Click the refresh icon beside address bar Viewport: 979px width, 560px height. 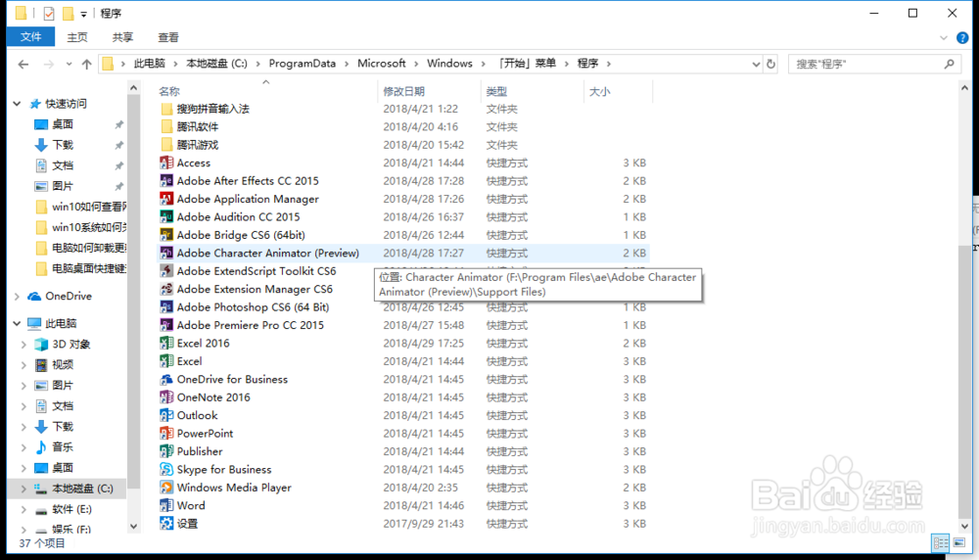771,64
